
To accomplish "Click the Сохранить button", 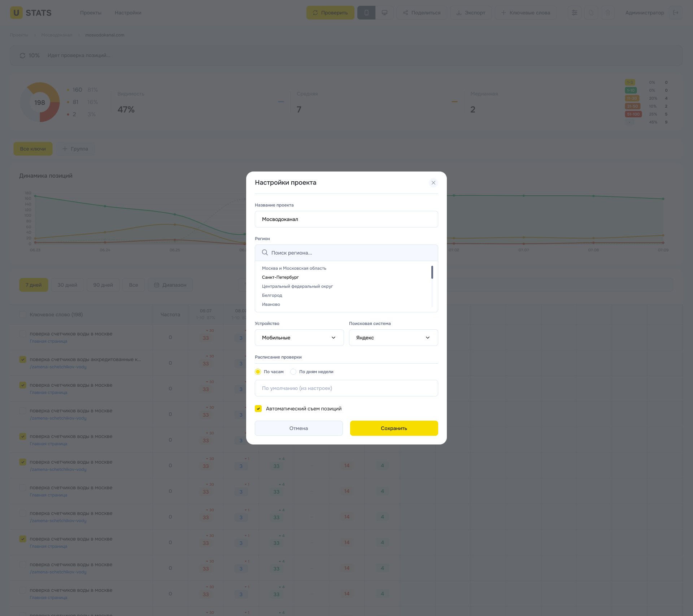I will coord(394,428).
